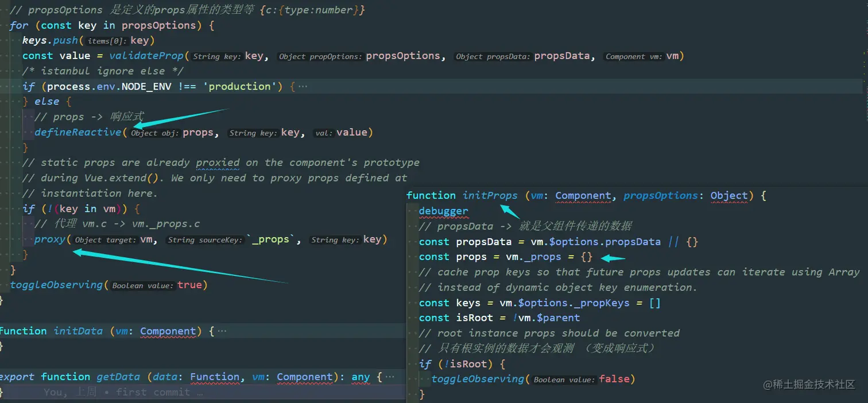Screen dimensions: 868x403
Task: Click the '// instantiation here.' comment
Action: point(90,193)
